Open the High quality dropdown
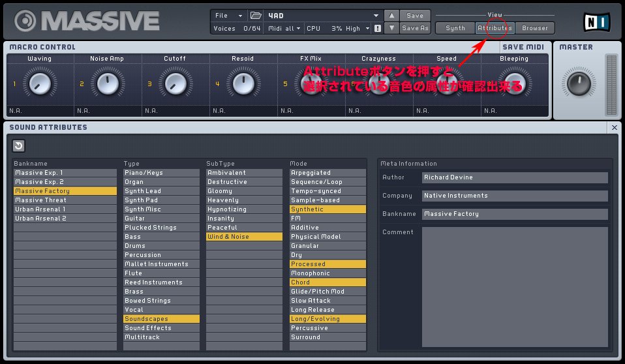The height and width of the screenshot is (364, 625). [357, 28]
